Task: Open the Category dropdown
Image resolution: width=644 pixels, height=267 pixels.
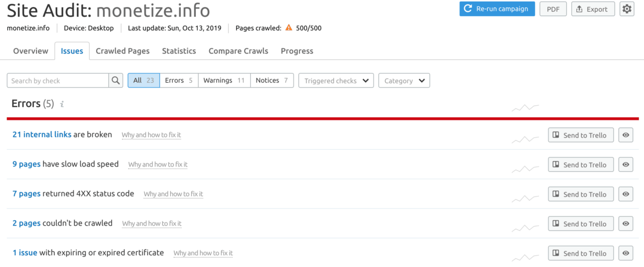Action: [404, 81]
